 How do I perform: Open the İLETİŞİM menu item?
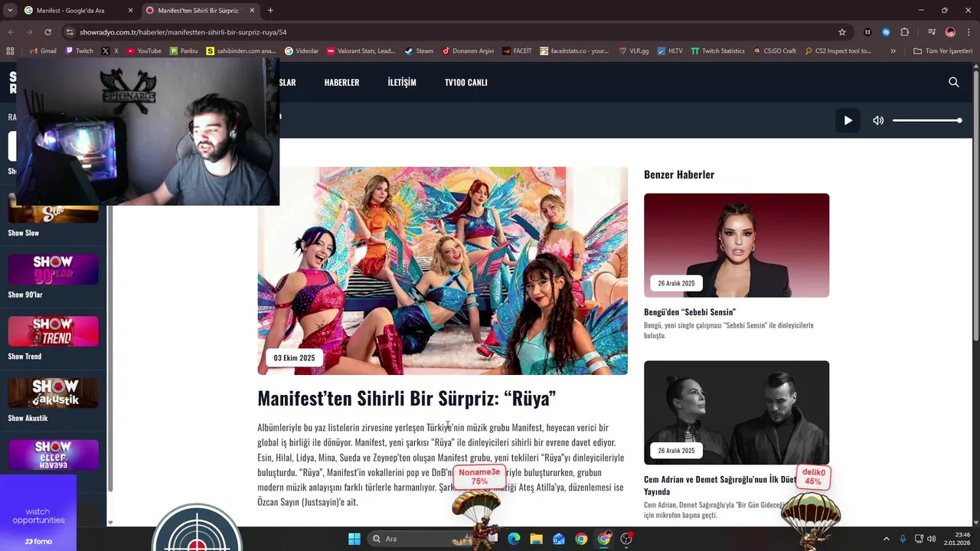pyautogui.click(x=402, y=82)
